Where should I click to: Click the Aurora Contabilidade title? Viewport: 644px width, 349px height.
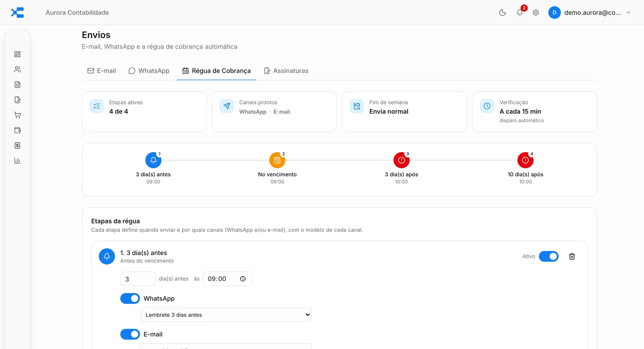77,12
